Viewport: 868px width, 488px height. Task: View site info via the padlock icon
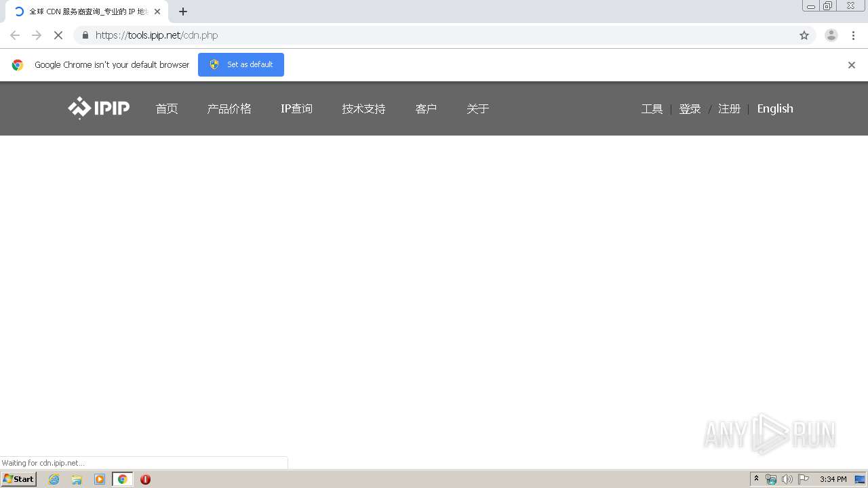[x=85, y=35]
